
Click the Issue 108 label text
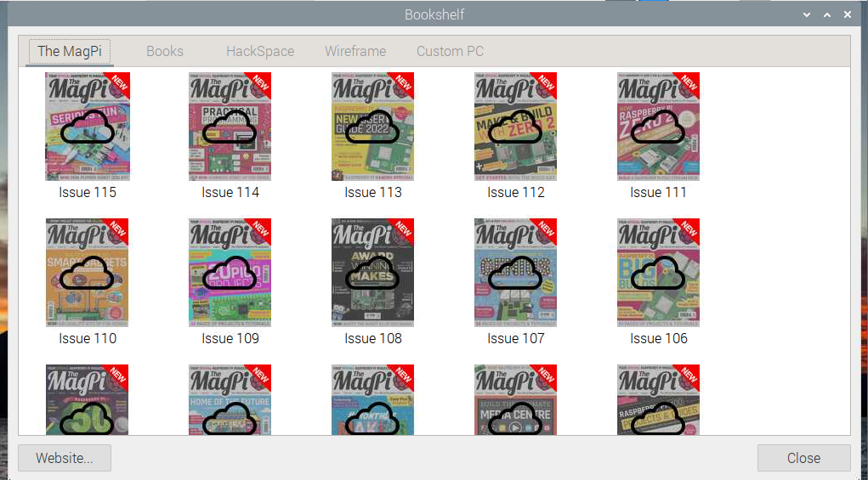tap(373, 338)
